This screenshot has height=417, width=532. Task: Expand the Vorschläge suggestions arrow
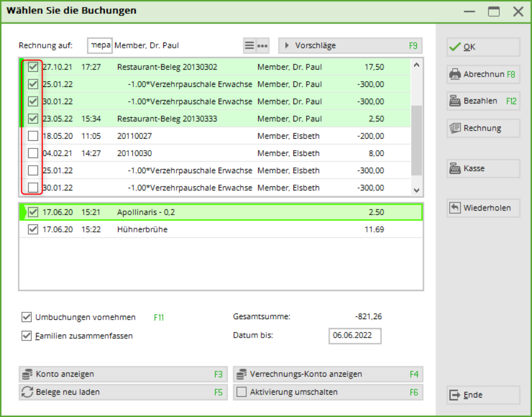pos(286,45)
